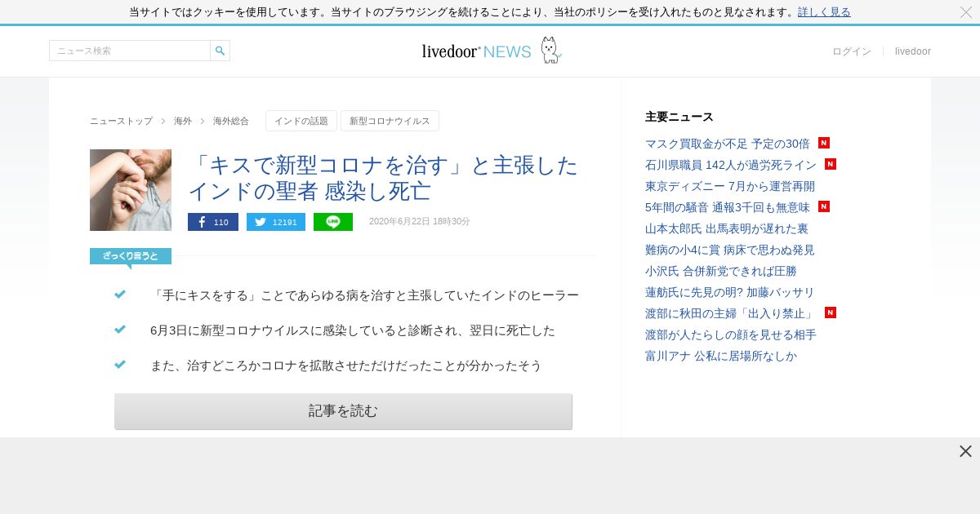Screen dimensions: 980x514
Task: Click summary line 6月3日に新型コロナウイルスに感染
Action: point(353,330)
